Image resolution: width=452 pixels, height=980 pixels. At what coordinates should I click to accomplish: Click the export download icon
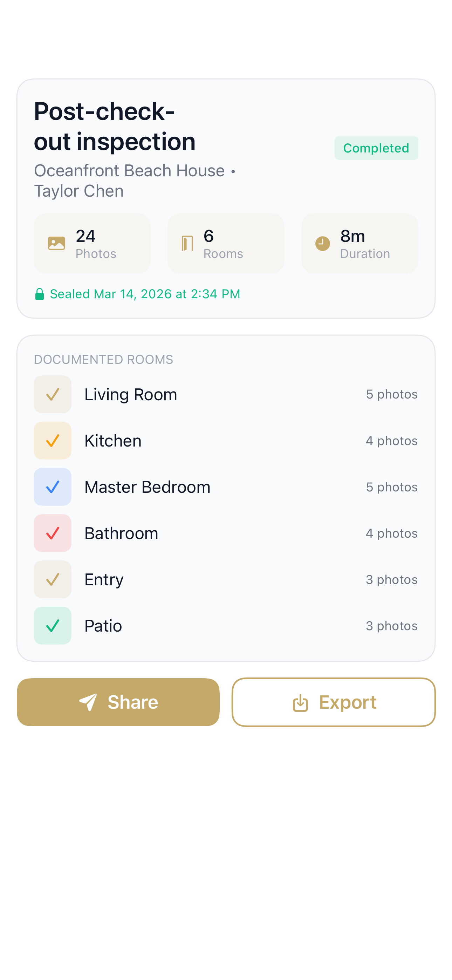300,703
